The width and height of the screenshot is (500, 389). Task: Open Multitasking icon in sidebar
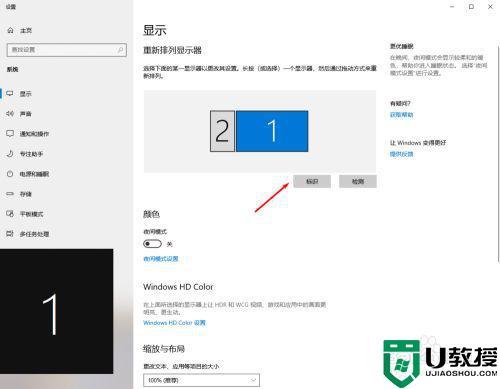coord(10,234)
